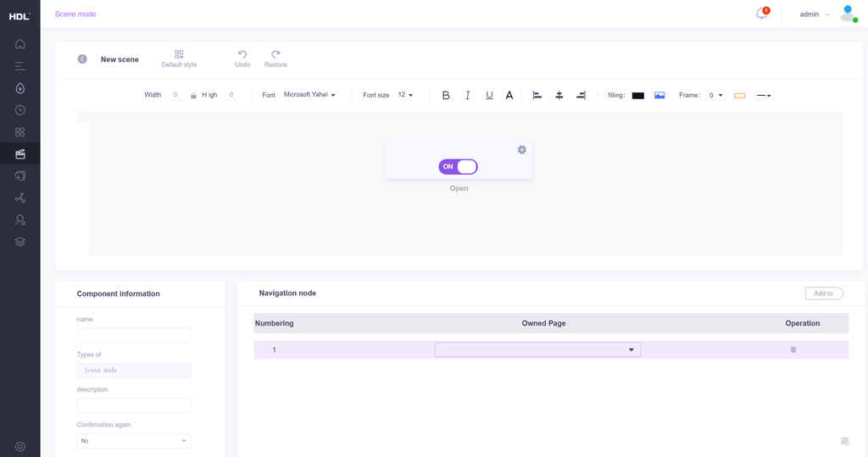Open the home page from the sidebar
Viewport: 868px width, 457px height.
pyautogui.click(x=19, y=44)
